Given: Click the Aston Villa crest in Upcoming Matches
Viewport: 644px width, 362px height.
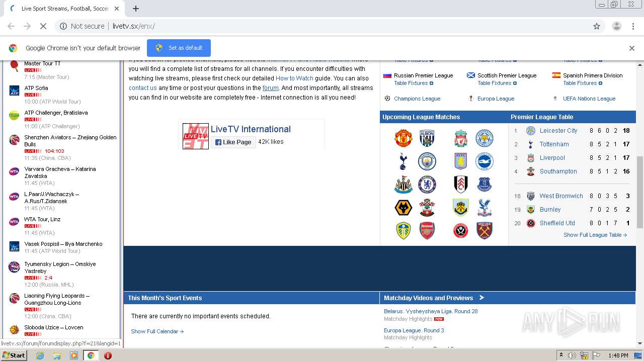Looking at the screenshot, I should coord(460,161).
